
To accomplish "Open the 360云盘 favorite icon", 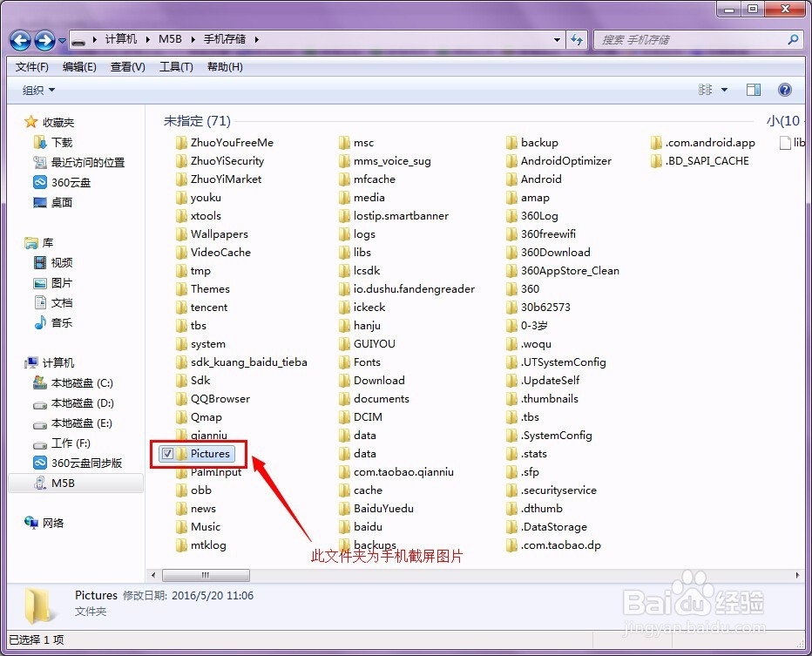I will [40, 182].
